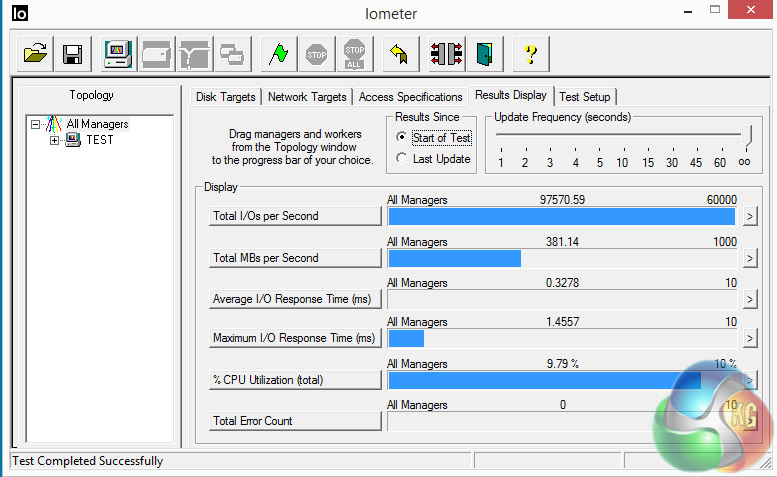Screen dimensions: 777x477
Task: Reset workers with the yellow arrow icon
Action: pos(399,54)
